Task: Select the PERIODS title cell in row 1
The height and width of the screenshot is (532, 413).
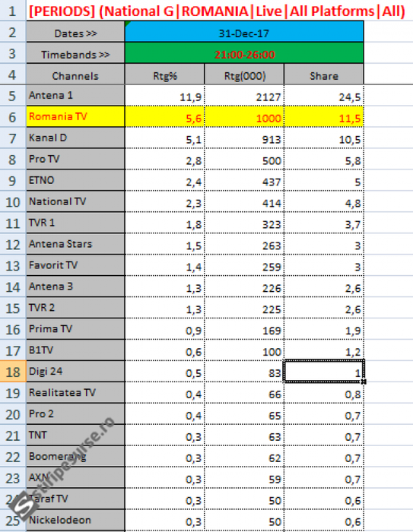Action: (x=218, y=11)
